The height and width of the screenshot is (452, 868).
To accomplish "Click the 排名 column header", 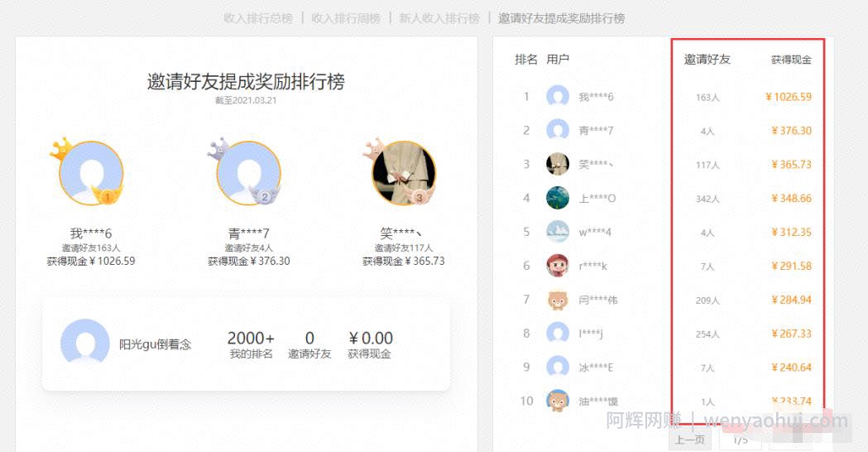I will [x=526, y=60].
